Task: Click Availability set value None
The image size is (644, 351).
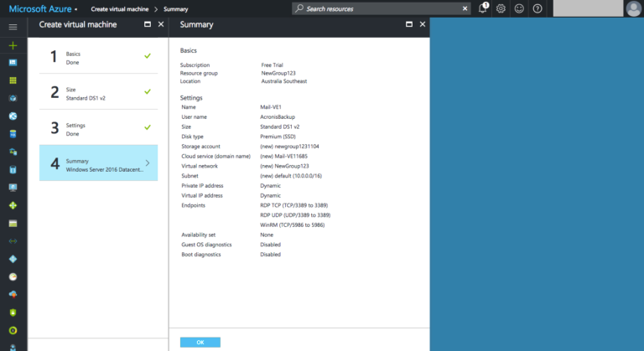Action: point(267,235)
